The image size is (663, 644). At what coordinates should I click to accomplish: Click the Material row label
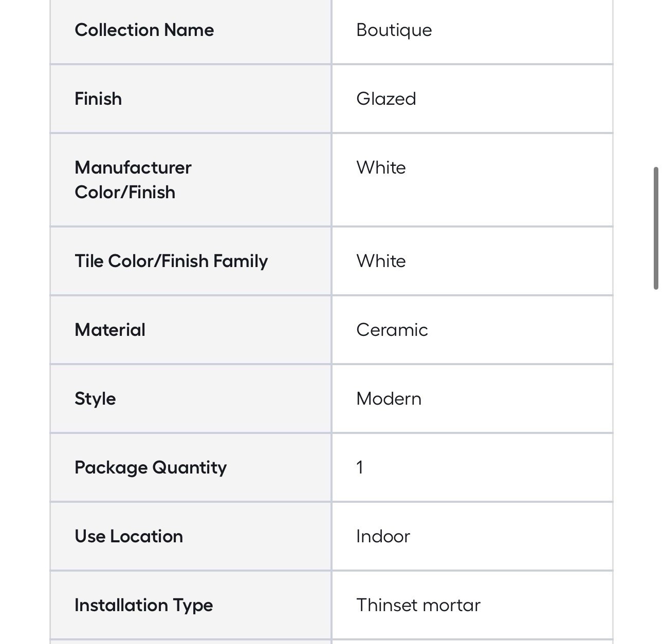pyautogui.click(x=110, y=330)
